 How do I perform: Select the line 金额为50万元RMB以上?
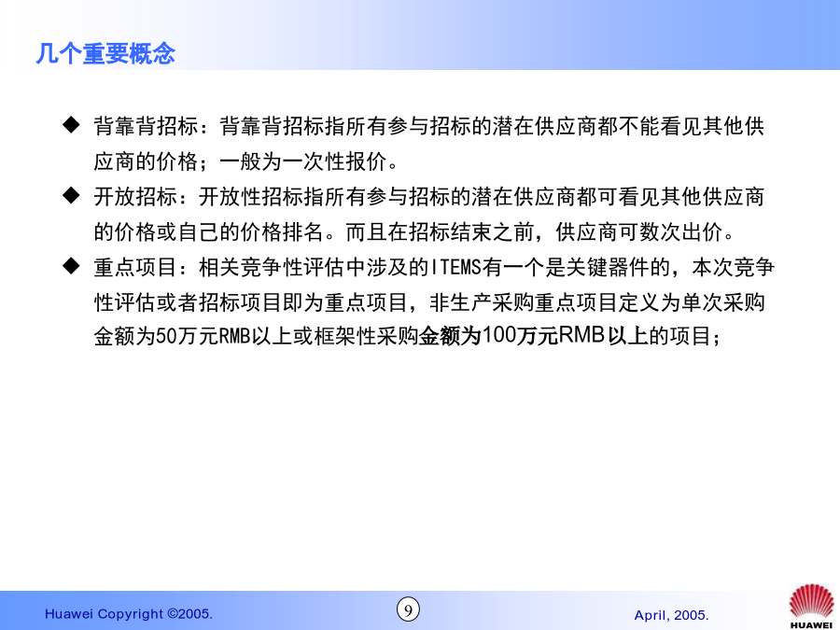[408, 336]
